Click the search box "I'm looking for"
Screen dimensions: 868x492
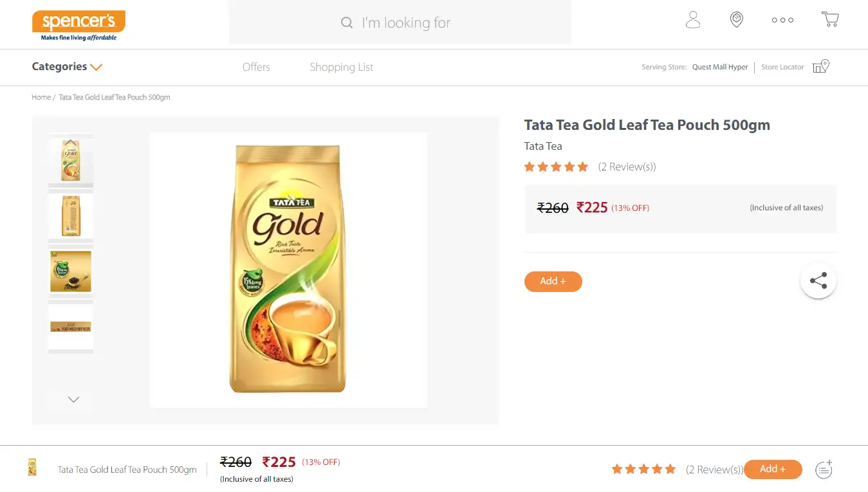coord(400,23)
